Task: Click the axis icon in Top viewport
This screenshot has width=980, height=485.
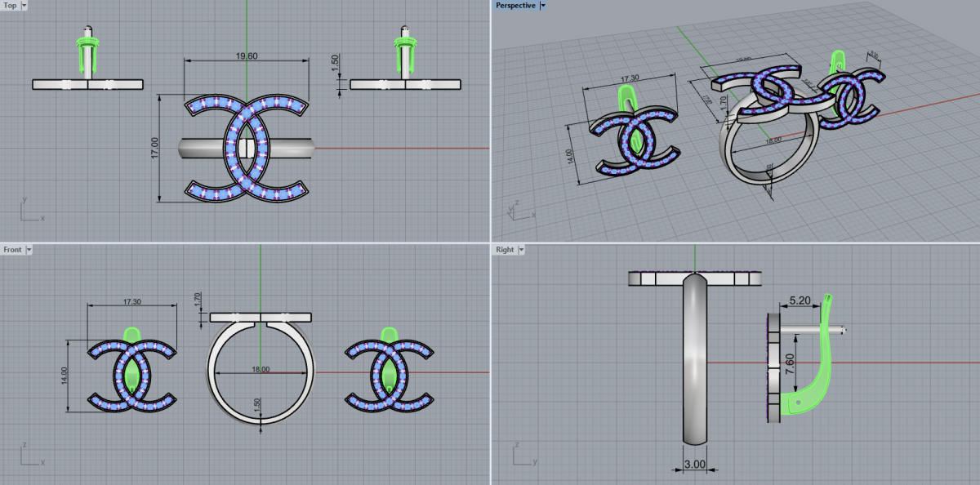Action: point(29,211)
